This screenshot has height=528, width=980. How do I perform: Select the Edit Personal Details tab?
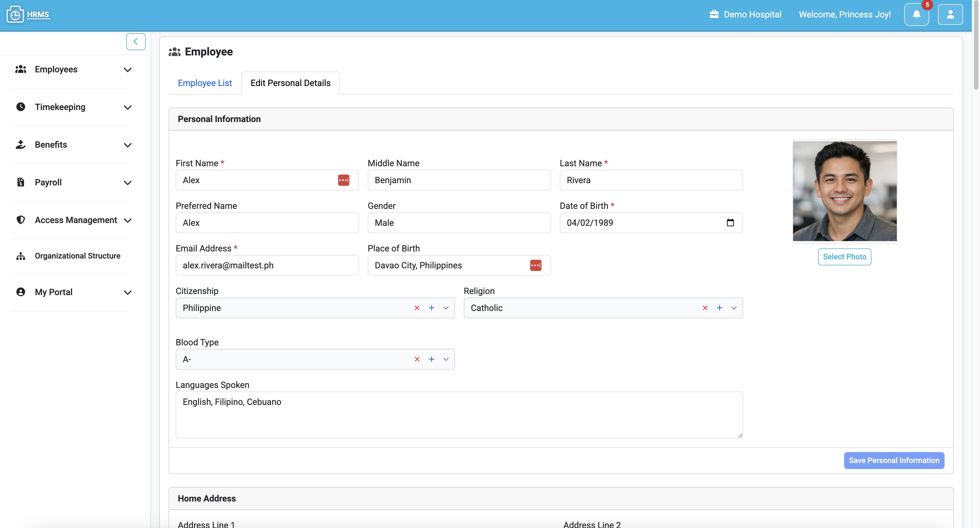click(x=291, y=83)
